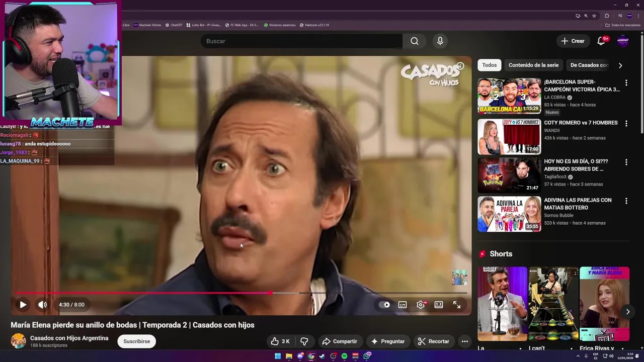Toggle the autoplay switch in the player
644x362 pixels.
coord(385,305)
